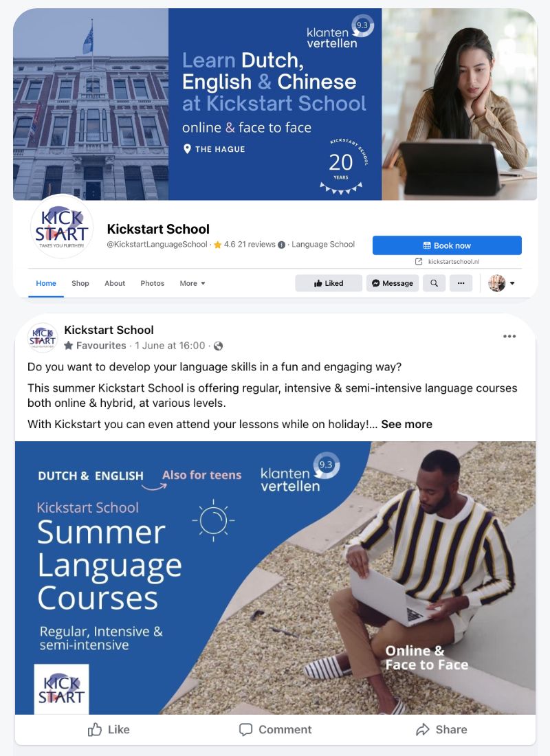Click the Kickstart School profile logo picture
The image size is (550, 756).
(x=62, y=227)
